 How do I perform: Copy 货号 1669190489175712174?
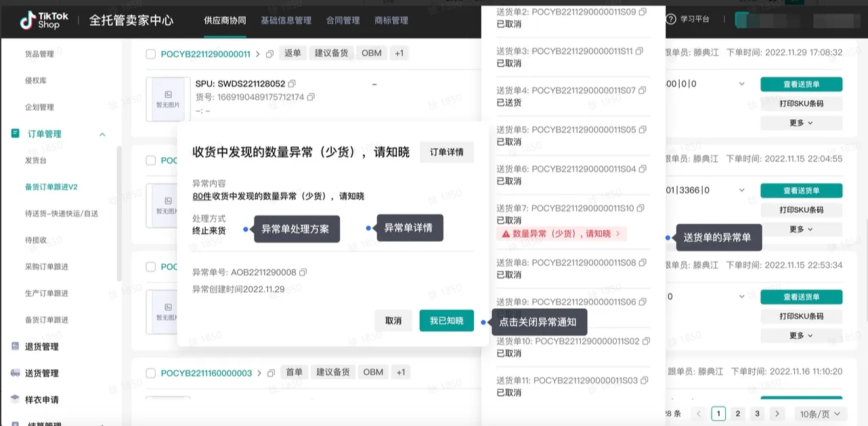311,97
